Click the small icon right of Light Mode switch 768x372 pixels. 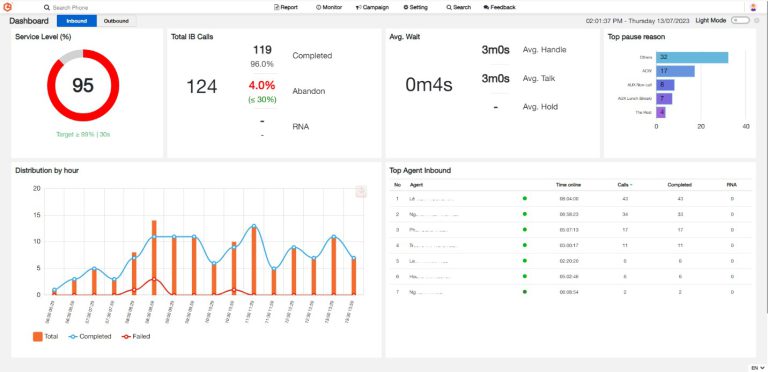[x=757, y=21]
